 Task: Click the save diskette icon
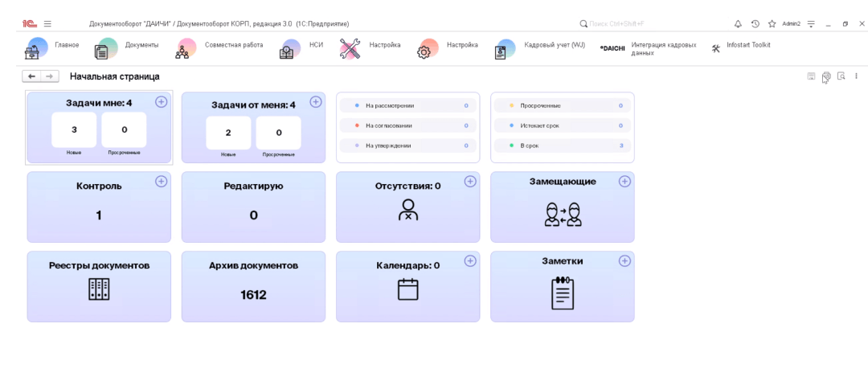(811, 76)
